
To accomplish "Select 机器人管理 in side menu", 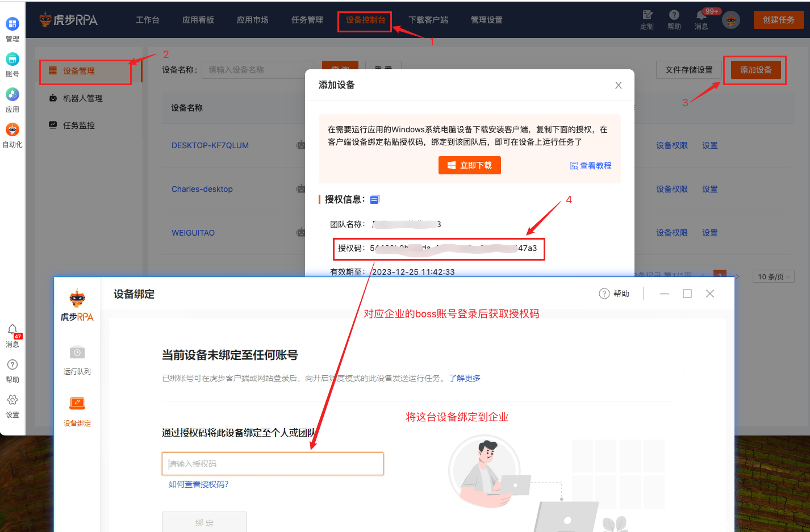I will pyautogui.click(x=83, y=98).
